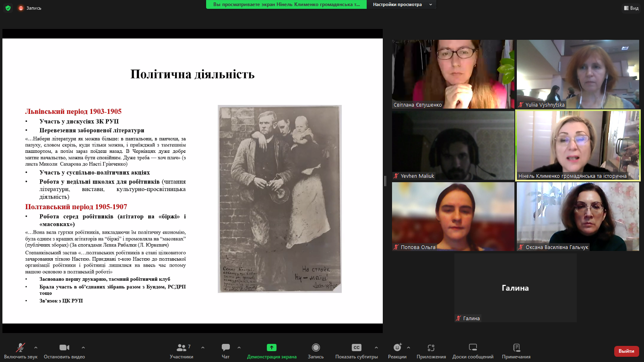Screen dimensions: 644x362
Task: Open the Приложения apps panel
Action: tap(431, 351)
